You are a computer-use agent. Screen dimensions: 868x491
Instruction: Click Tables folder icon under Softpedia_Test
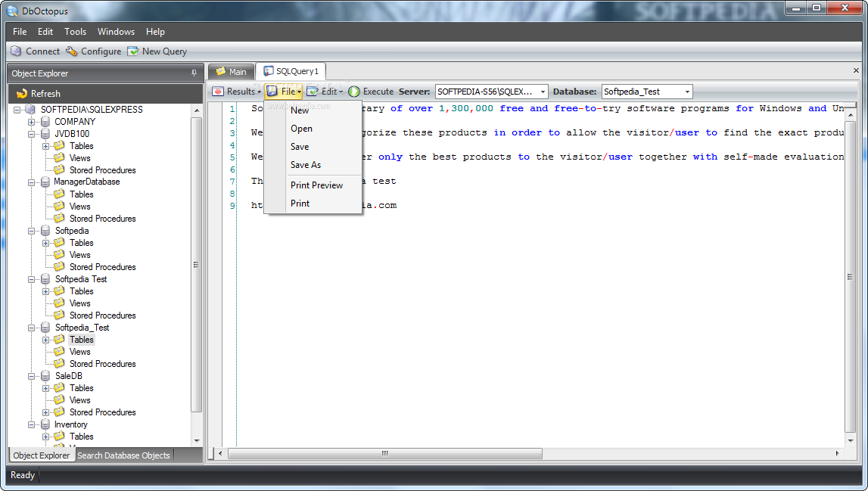(59, 340)
